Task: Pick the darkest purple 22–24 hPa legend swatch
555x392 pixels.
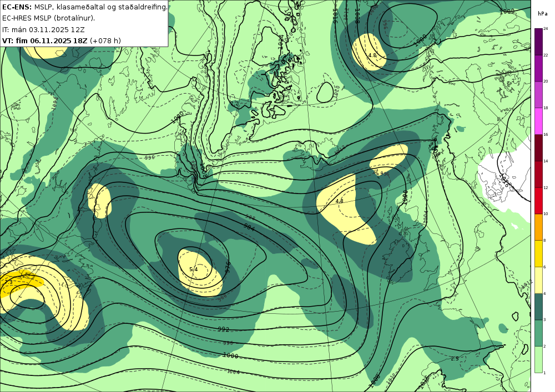Action: click(538, 42)
